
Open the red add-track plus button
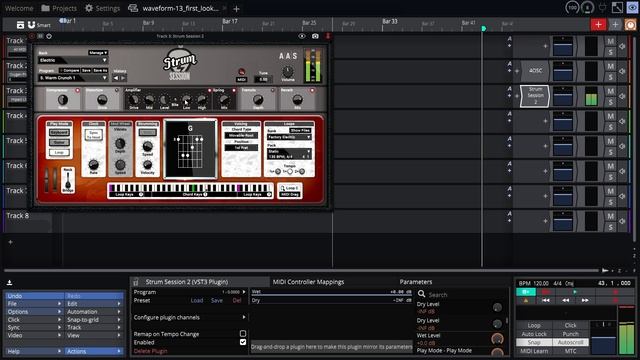(598, 24)
